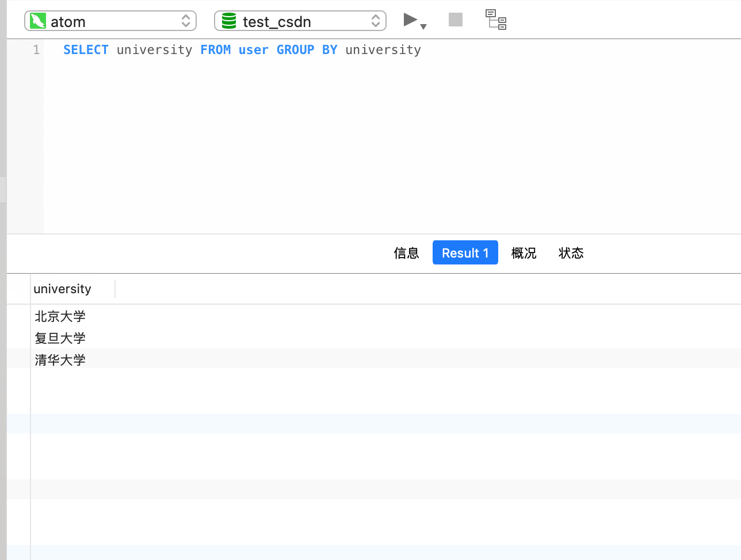Click the GROUP keyword in the query
Viewport: 741px width, 560px height.
coord(295,50)
